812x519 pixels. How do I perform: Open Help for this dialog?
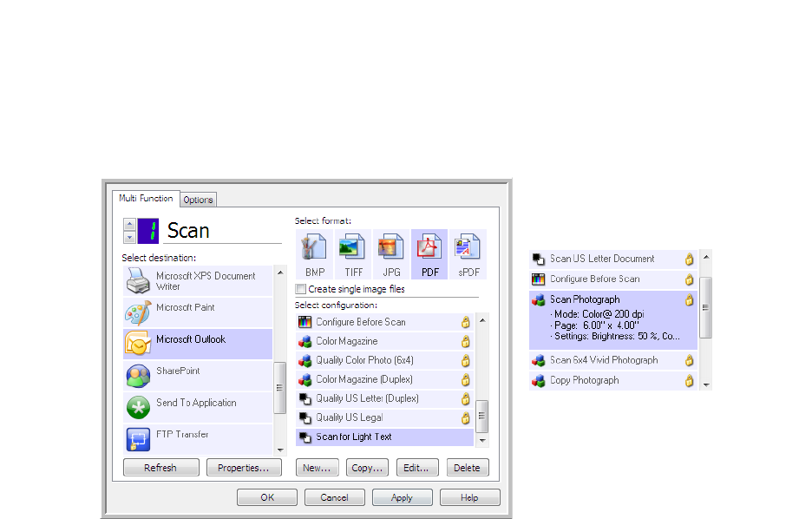tap(469, 497)
